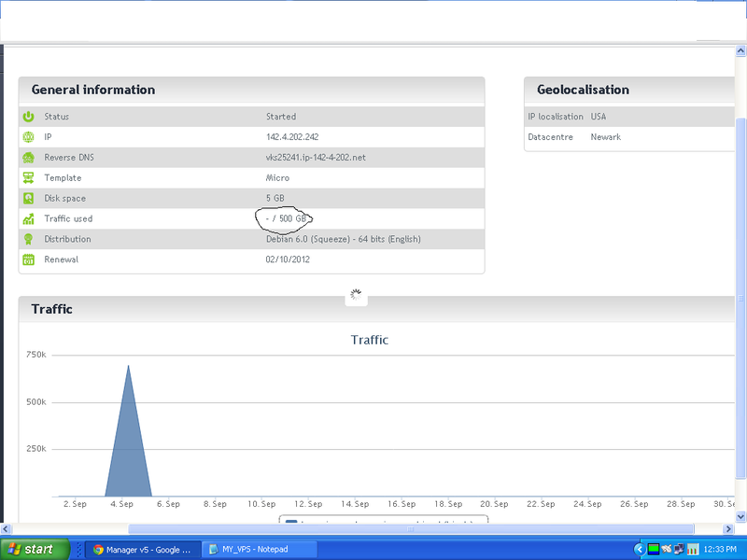Click the IP address 142.4.202.242
Viewport: 747px width, 560px height.
click(295, 136)
